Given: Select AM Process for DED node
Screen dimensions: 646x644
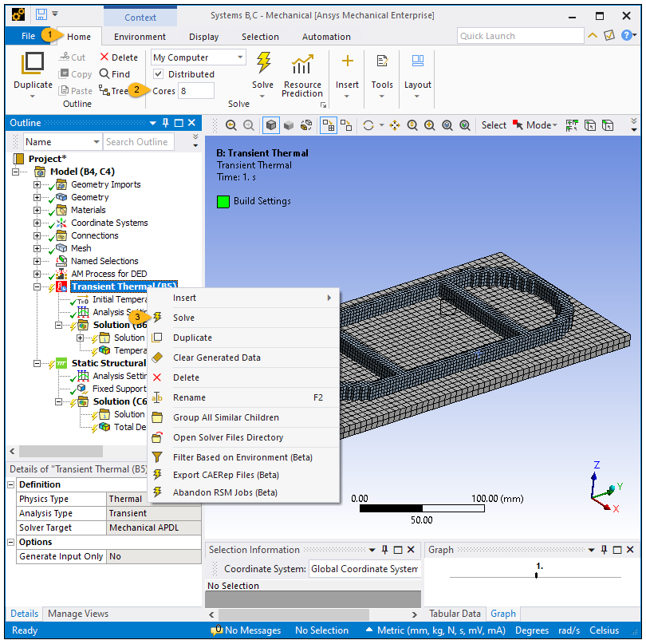Looking at the screenshot, I should pyautogui.click(x=108, y=274).
